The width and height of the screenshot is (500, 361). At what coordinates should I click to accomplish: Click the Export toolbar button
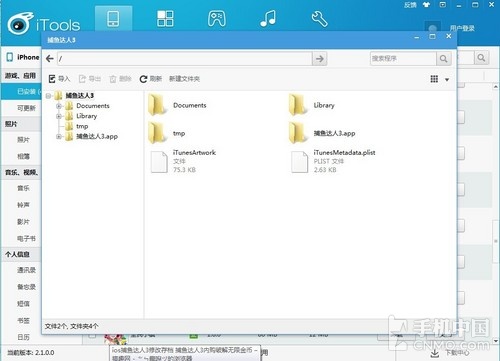90,79
